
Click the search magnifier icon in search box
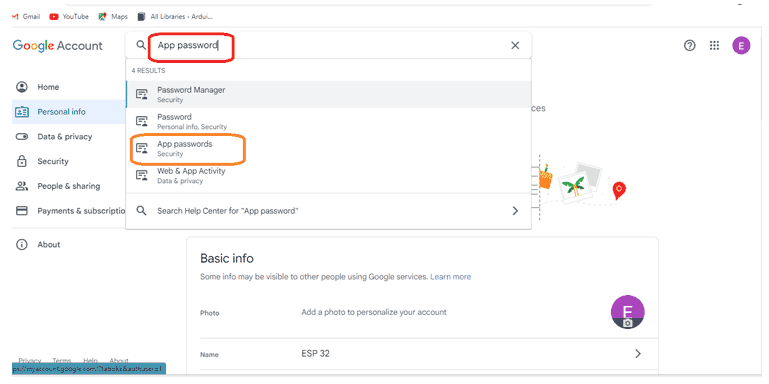(x=141, y=45)
